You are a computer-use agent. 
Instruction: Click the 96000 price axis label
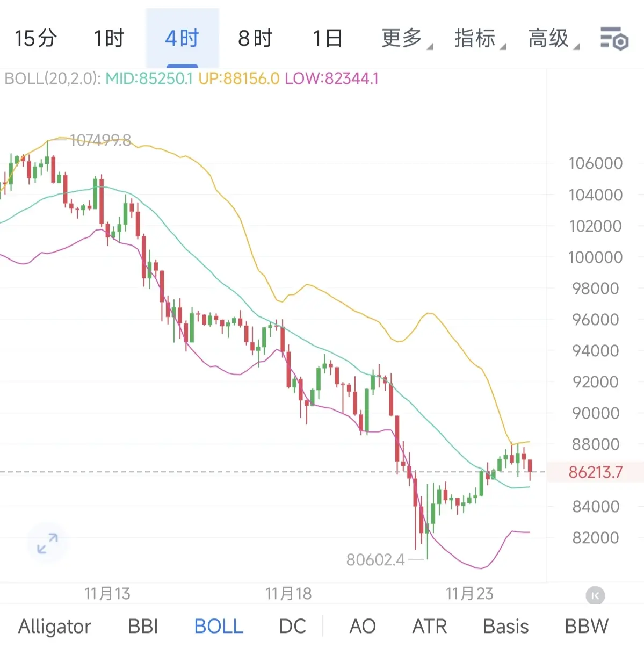[x=596, y=319]
